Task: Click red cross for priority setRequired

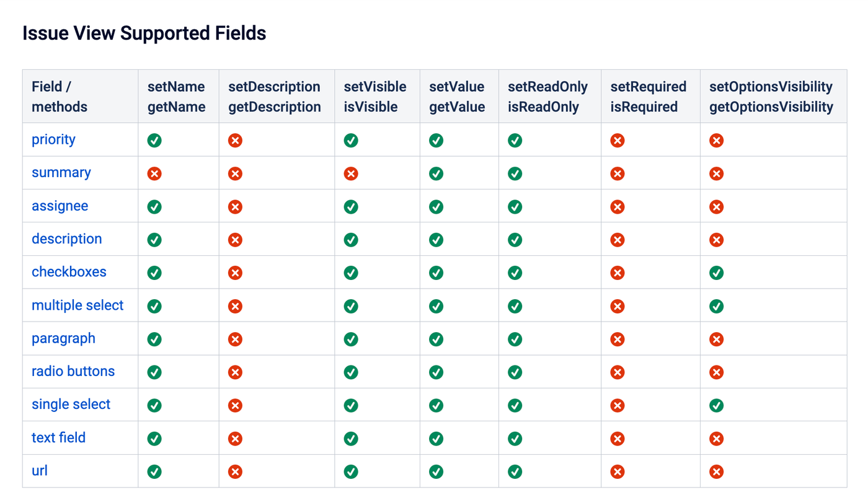Action: 617,141
